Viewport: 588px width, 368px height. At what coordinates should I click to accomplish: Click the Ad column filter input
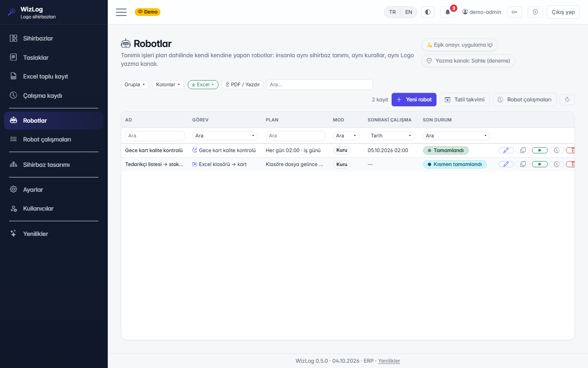[155, 136]
